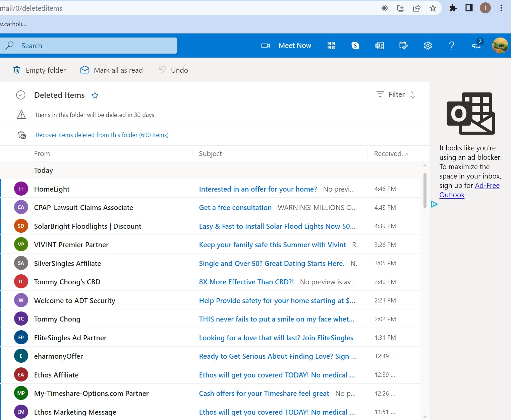Click scrollbar up arrow in message list
Image resolution: width=511 pixels, height=420 pixels.
point(425,165)
